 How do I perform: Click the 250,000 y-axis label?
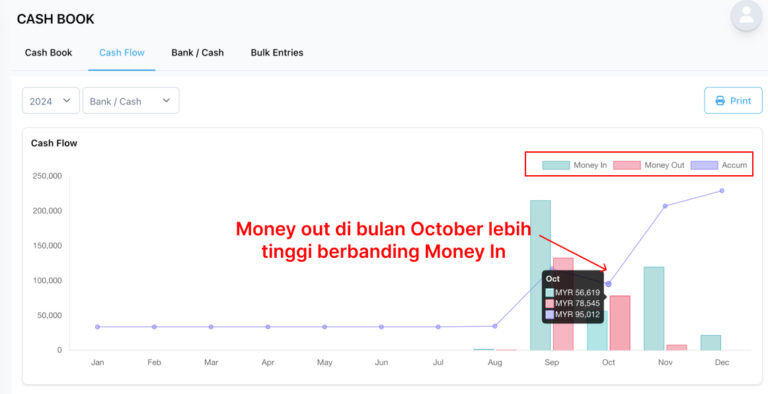pyautogui.click(x=48, y=175)
